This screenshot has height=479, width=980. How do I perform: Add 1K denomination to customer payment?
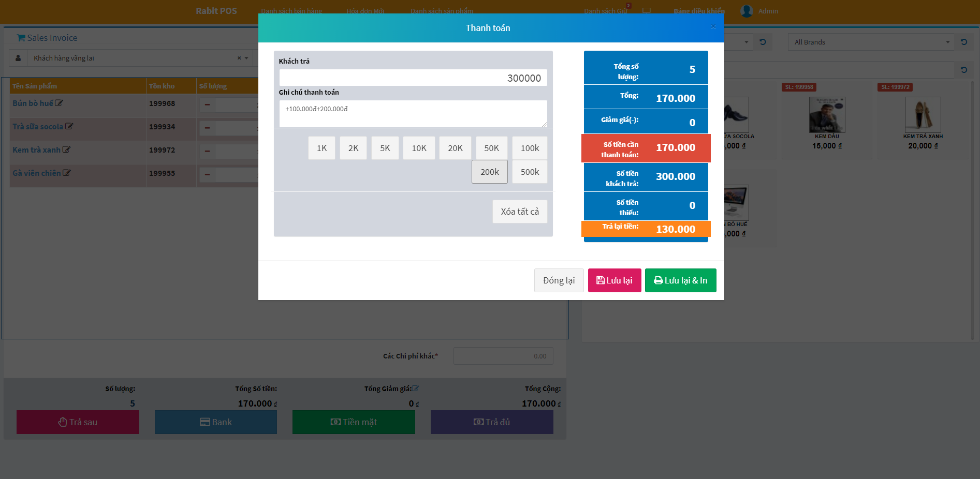(321, 148)
